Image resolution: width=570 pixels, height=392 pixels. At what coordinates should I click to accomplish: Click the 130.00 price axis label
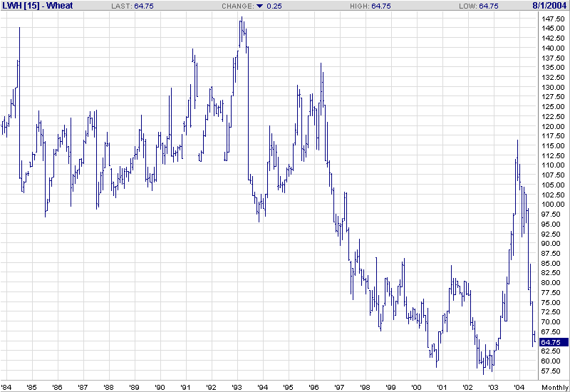(x=553, y=87)
